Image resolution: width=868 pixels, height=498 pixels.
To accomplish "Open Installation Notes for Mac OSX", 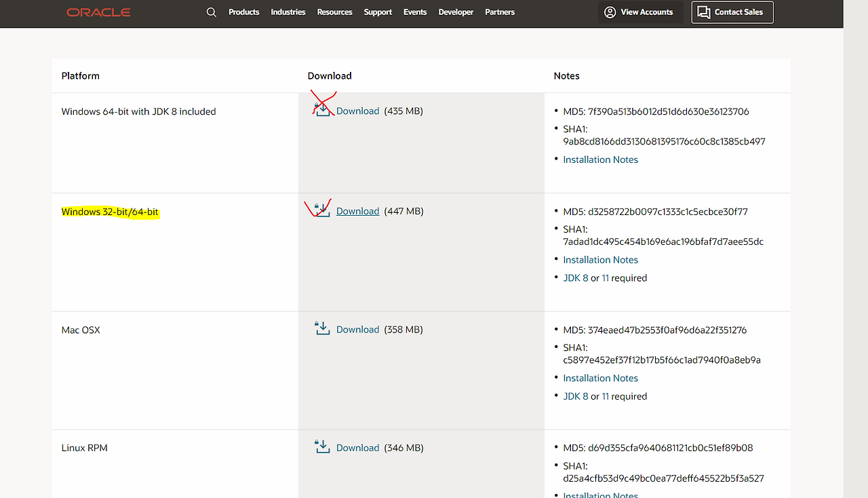I will (x=601, y=378).
